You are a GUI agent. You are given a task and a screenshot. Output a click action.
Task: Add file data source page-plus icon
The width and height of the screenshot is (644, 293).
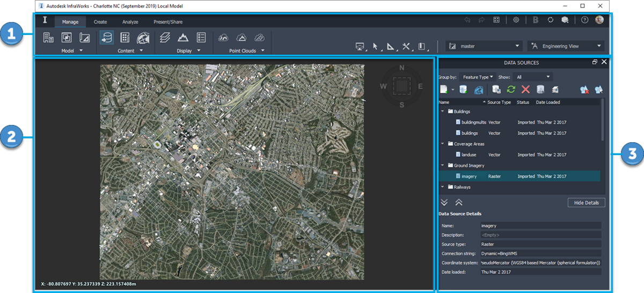(444, 90)
